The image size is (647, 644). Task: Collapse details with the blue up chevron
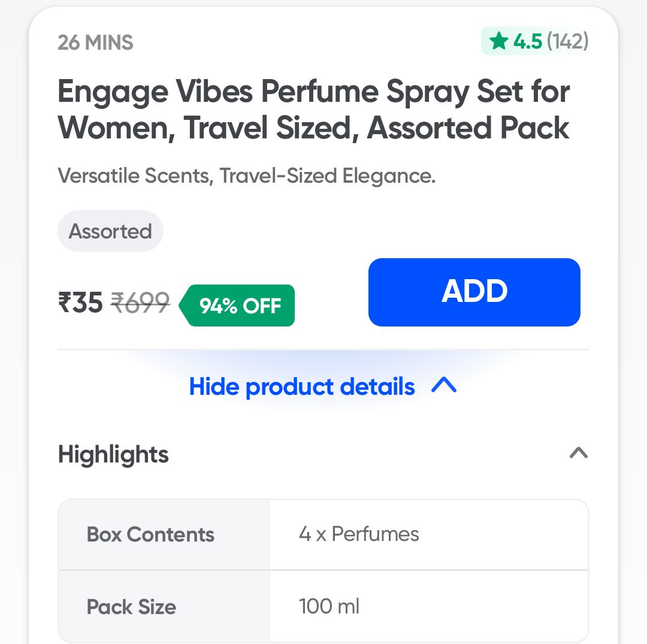pyautogui.click(x=444, y=386)
